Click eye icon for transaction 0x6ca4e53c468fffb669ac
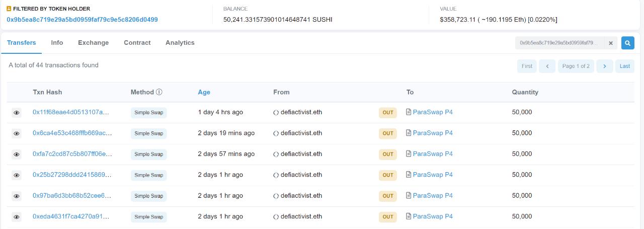 click(17, 133)
